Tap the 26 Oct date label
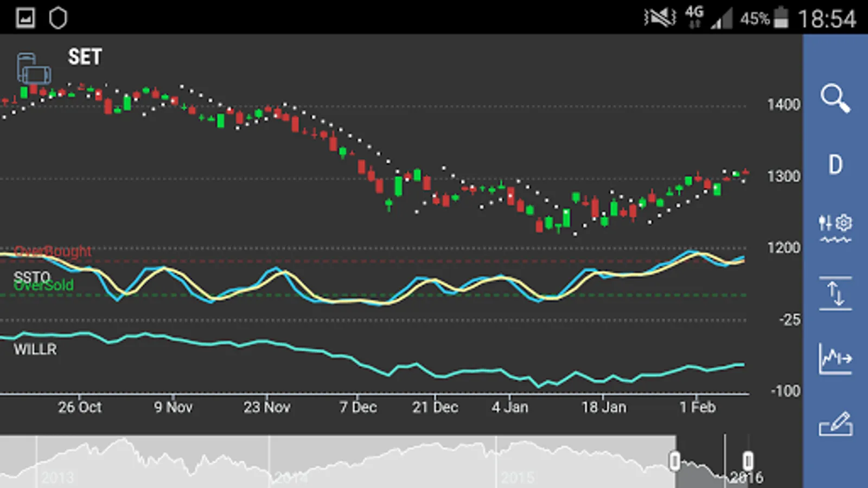The width and height of the screenshot is (868, 488). [80, 407]
